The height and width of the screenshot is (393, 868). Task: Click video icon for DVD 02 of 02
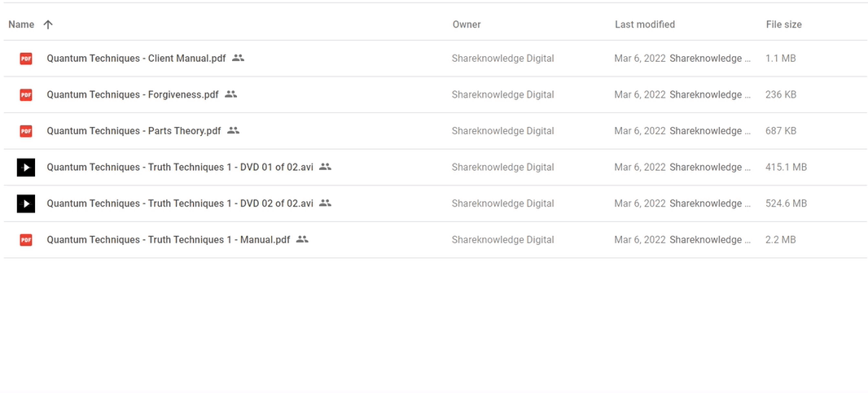click(26, 203)
